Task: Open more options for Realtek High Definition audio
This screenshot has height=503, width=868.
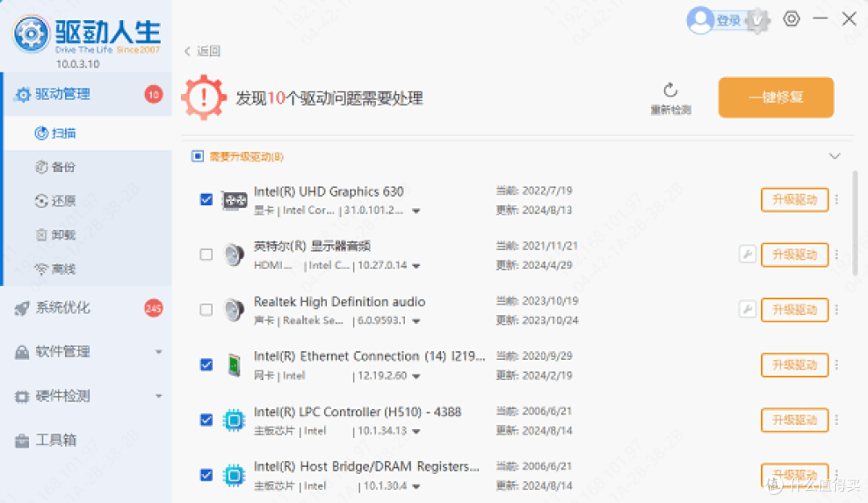Action: coord(837,309)
